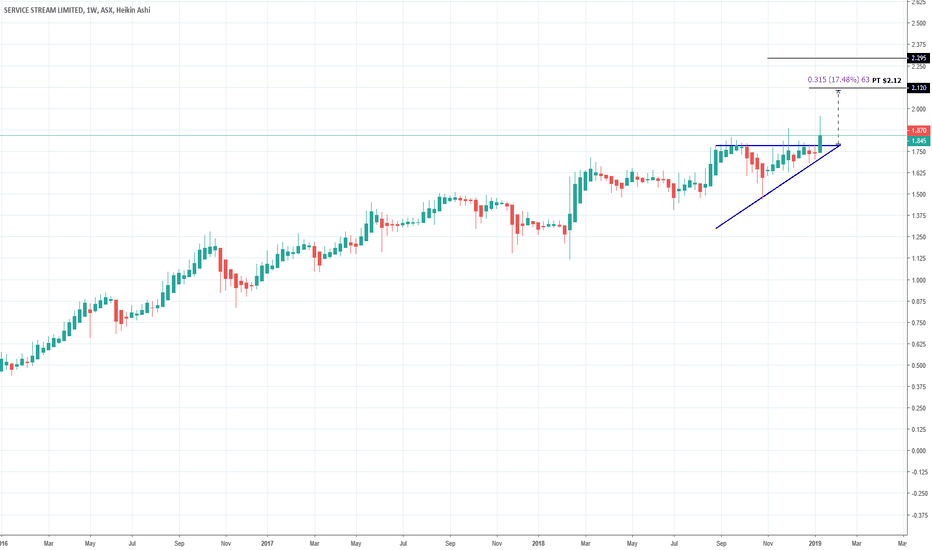The width and height of the screenshot is (932, 550).
Task: Click the 1.500 price axis value
Action: [x=918, y=194]
